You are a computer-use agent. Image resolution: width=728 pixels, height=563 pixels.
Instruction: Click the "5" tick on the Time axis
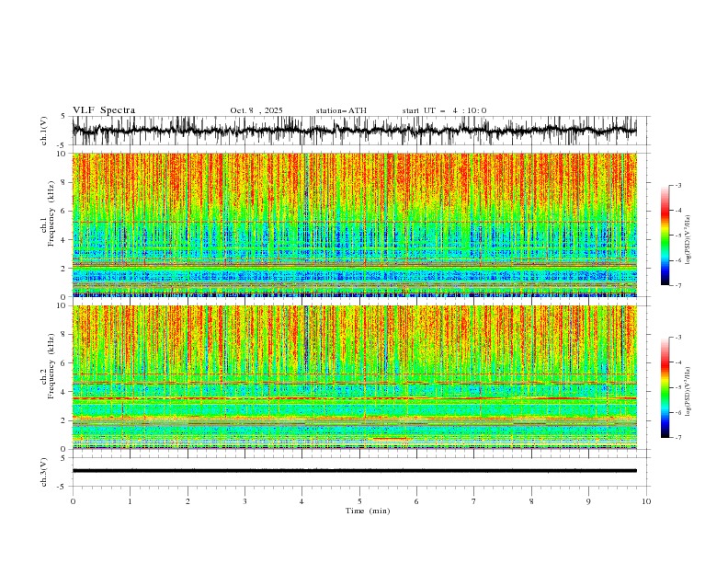click(359, 501)
